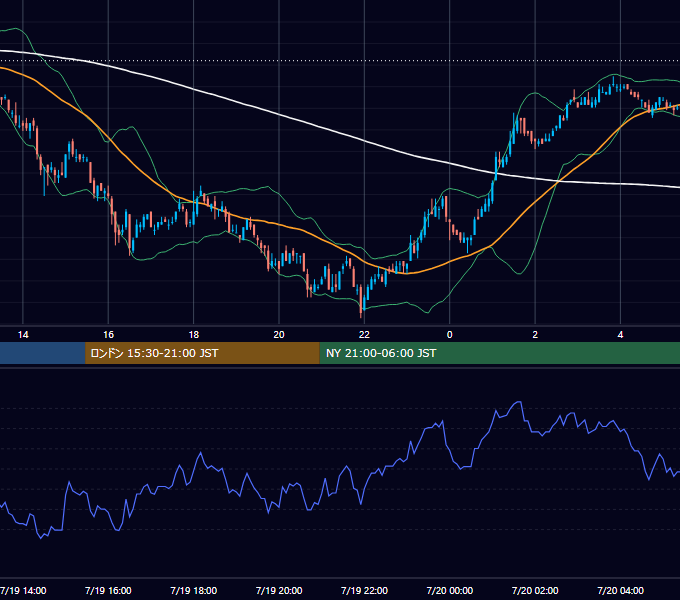
Task: Click the blue session bar before the London session
Action: pyautogui.click(x=42, y=353)
